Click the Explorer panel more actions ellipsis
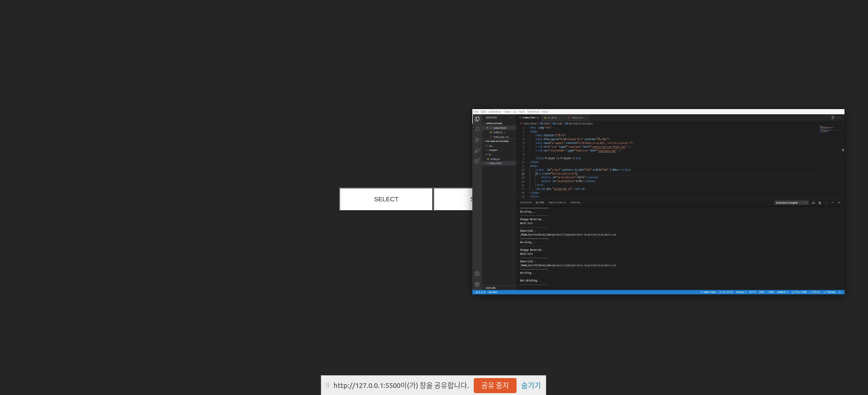This screenshot has width=868, height=395. point(511,118)
